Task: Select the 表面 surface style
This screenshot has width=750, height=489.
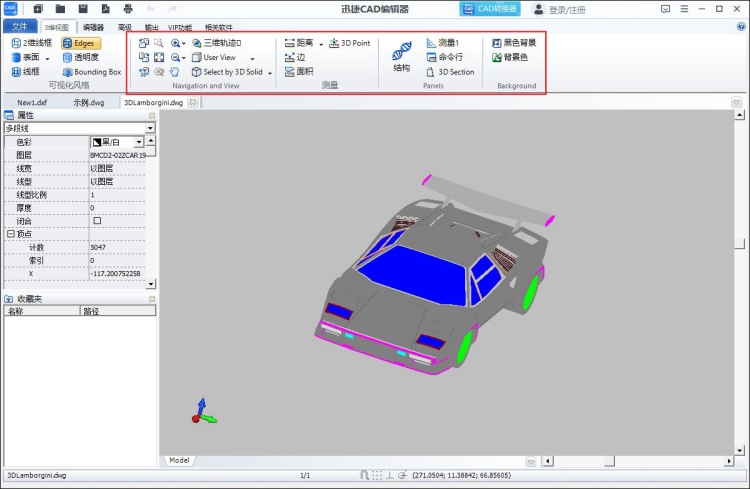Action: click(x=27, y=57)
